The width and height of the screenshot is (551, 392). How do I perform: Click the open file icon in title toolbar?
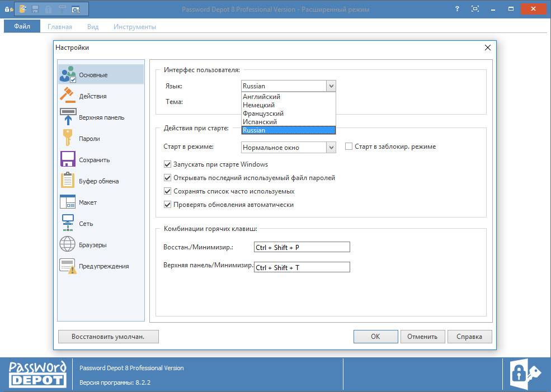coord(23,9)
